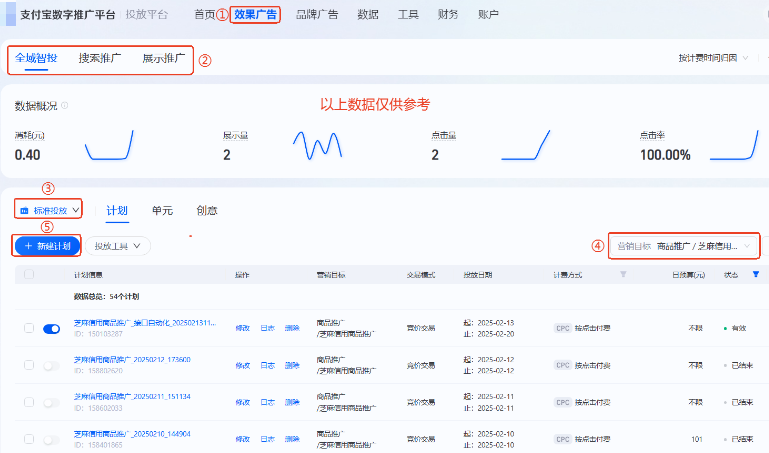Viewport: 769px width, 453px height.
Task: Open the 数据 top menu
Action: coord(368,14)
